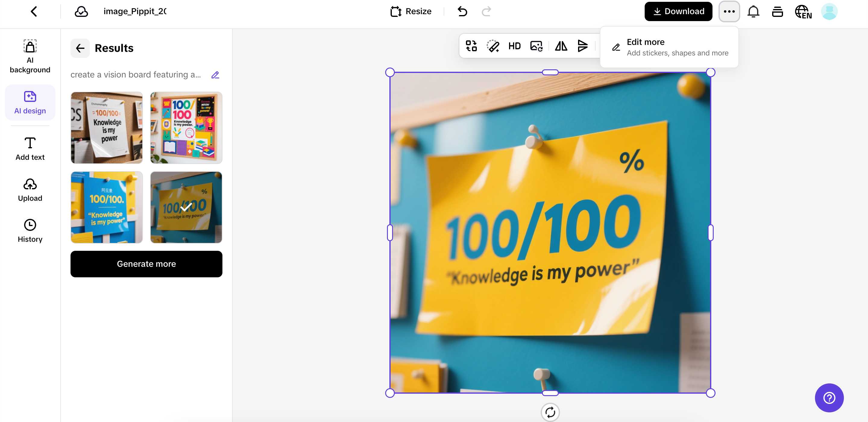868x422 pixels.
Task: Select the blue 100/100 vision board thumbnail
Action: click(x=106, y=207)
